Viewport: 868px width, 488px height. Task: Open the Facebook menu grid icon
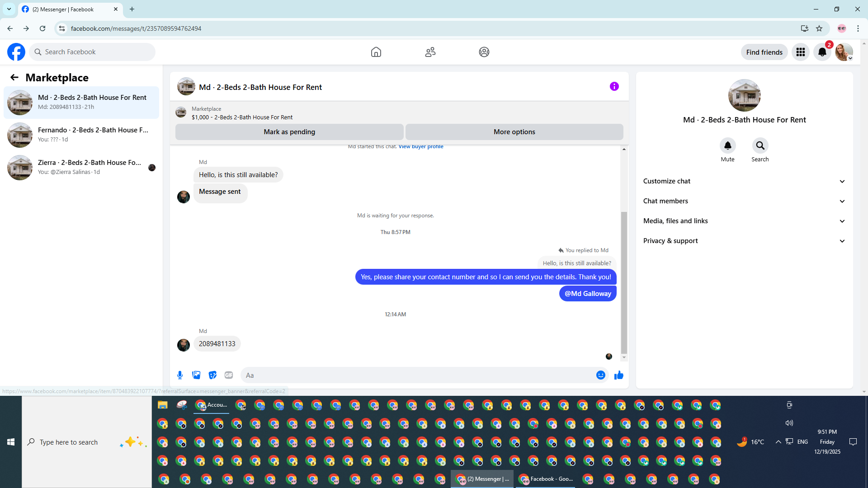(800, 52)
